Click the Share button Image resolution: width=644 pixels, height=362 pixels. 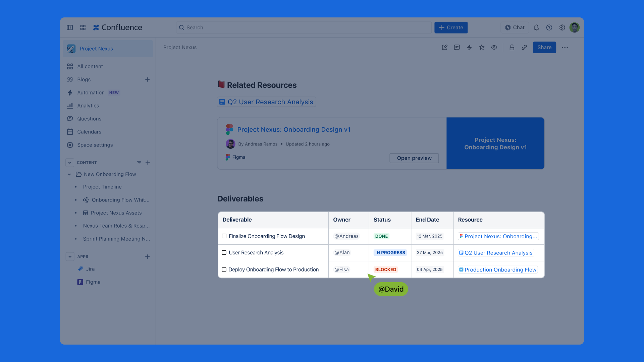(x=544, y=47)
